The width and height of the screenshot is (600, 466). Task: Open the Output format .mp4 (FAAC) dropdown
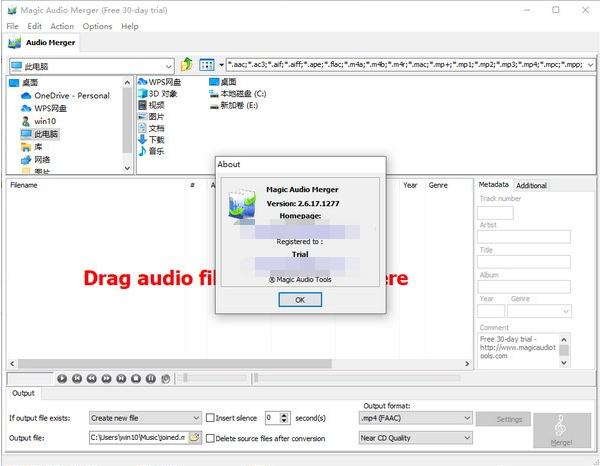[x=466, y=417]
